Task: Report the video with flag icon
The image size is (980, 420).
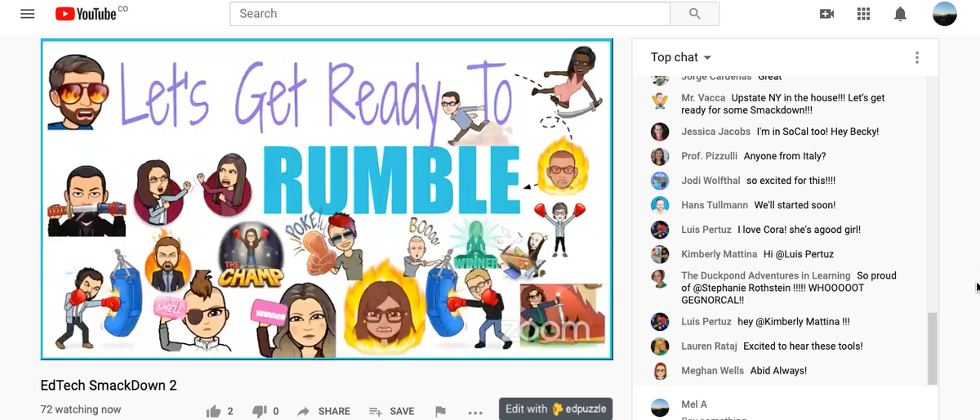Action: point(440,411)
